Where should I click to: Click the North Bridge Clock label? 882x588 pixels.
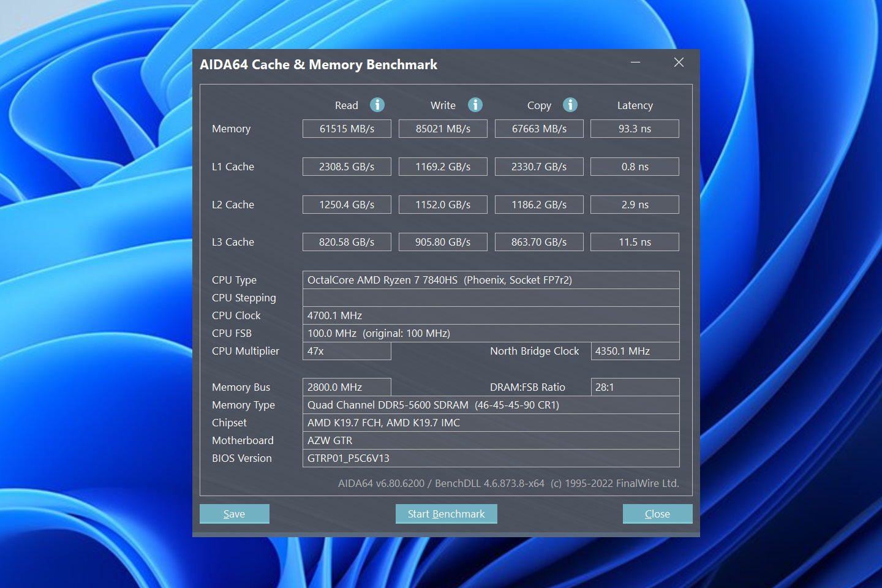(x=535, y=351)
